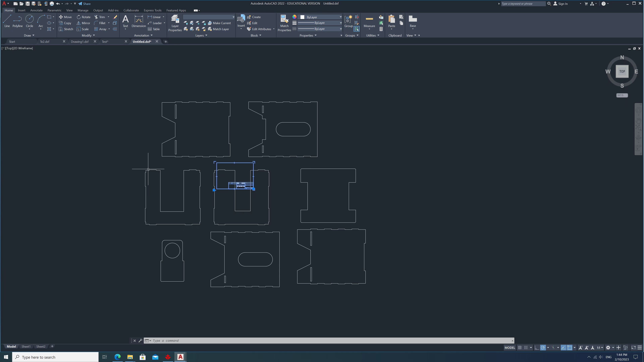
Task: Select the Line drawing tool
Action: [x=7, y=21]
